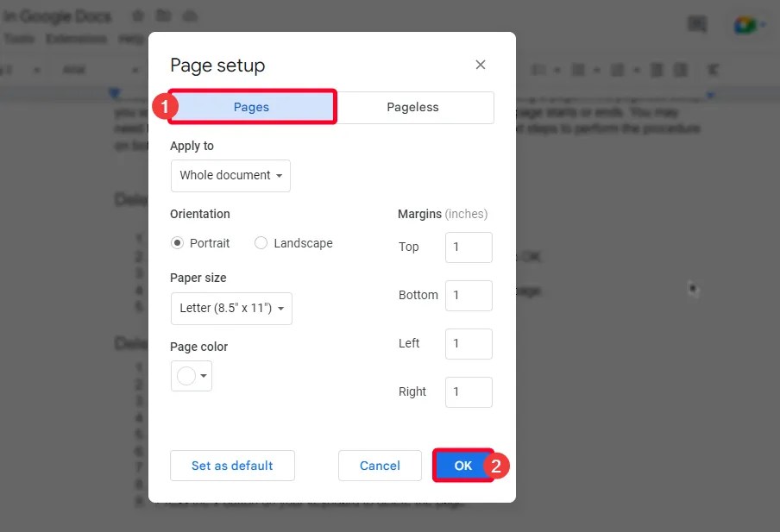This screenshot has width=780, height=532.
Task: Open the Google Meet icon in header
Action: click(744, 25)
